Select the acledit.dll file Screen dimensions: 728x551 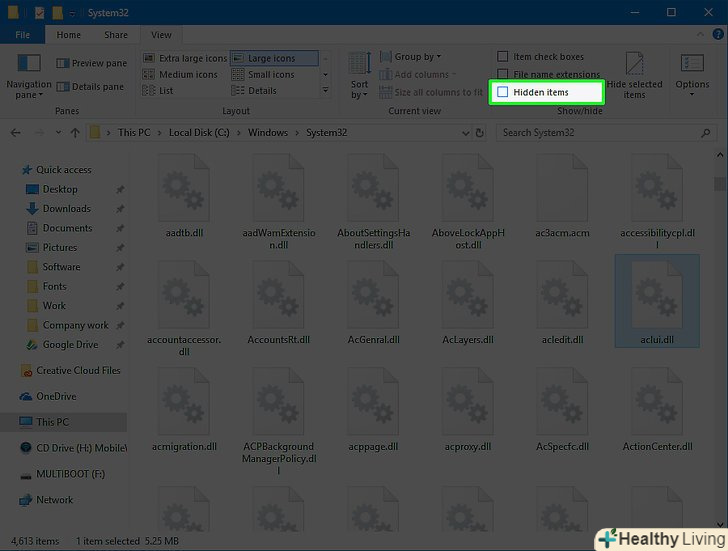[562, 304]
